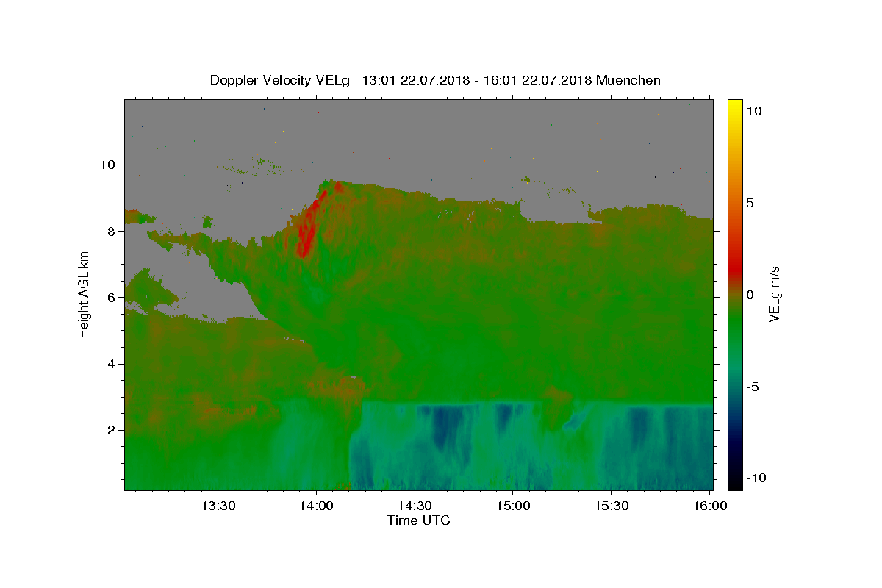Click the black bottom of the colorbar
Screen dimensions: 882x588
click(x=734, y=484)
